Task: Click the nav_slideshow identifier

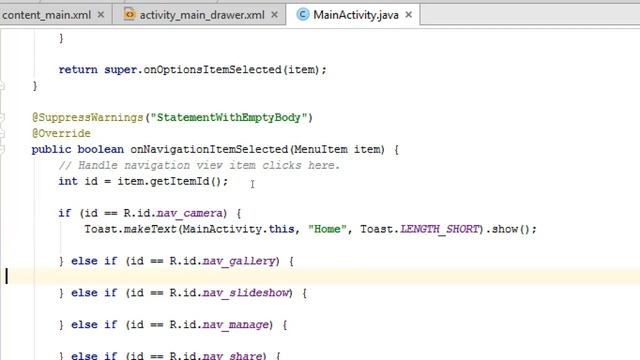Action: pyautogui.click(x=245, y=293)
